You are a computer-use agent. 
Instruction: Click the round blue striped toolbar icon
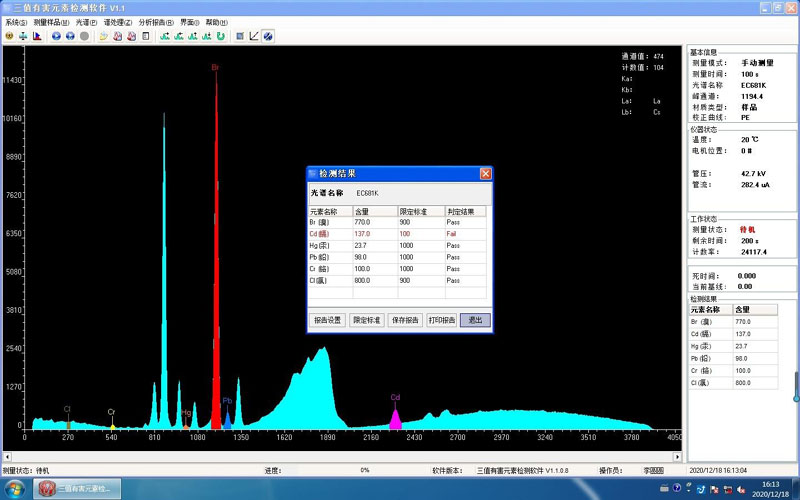pyautogui.click(x=268, y=36)
